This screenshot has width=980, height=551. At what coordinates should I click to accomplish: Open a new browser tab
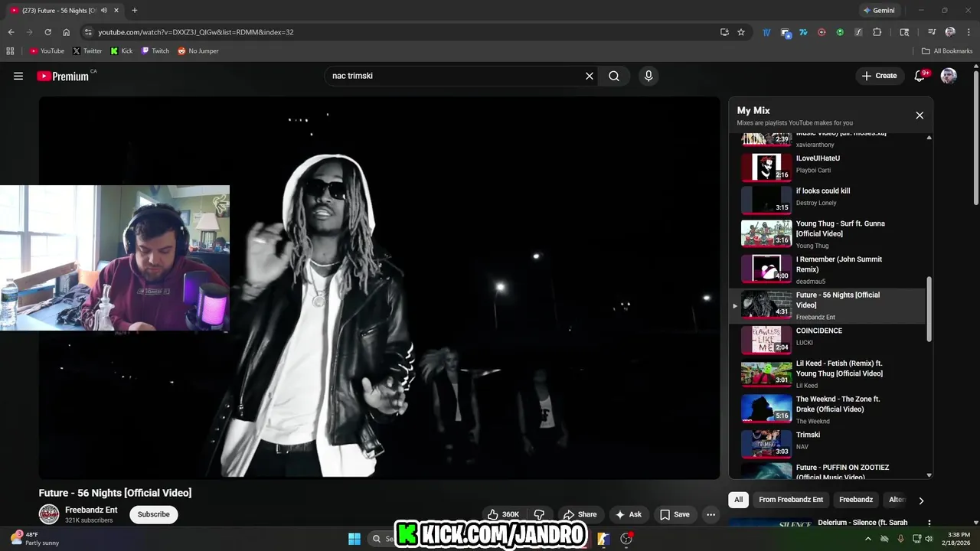[x=135, y=11]
